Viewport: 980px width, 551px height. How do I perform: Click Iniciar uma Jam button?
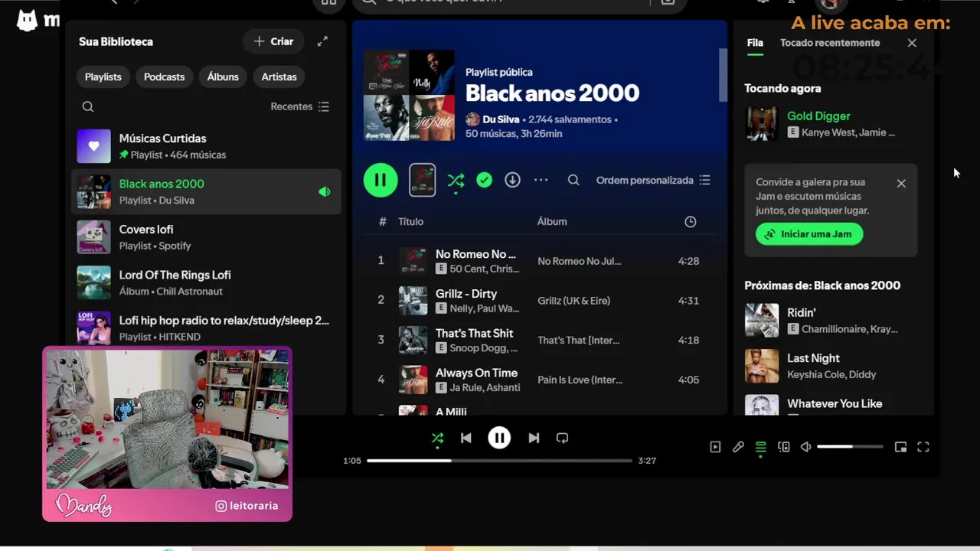[x=809, y=234]
